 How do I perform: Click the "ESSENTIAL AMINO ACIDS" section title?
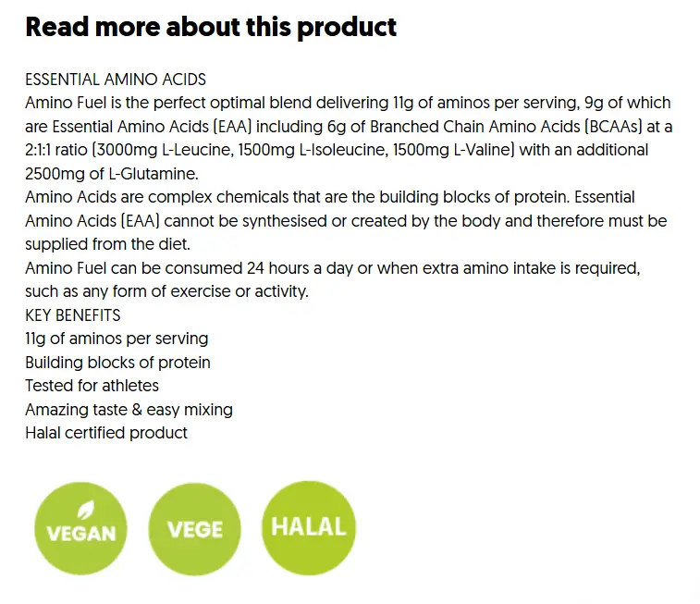pos(116,79)
